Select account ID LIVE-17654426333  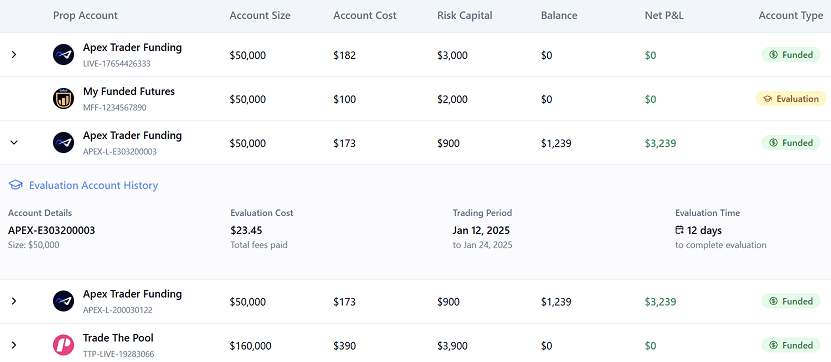(117, 64)
